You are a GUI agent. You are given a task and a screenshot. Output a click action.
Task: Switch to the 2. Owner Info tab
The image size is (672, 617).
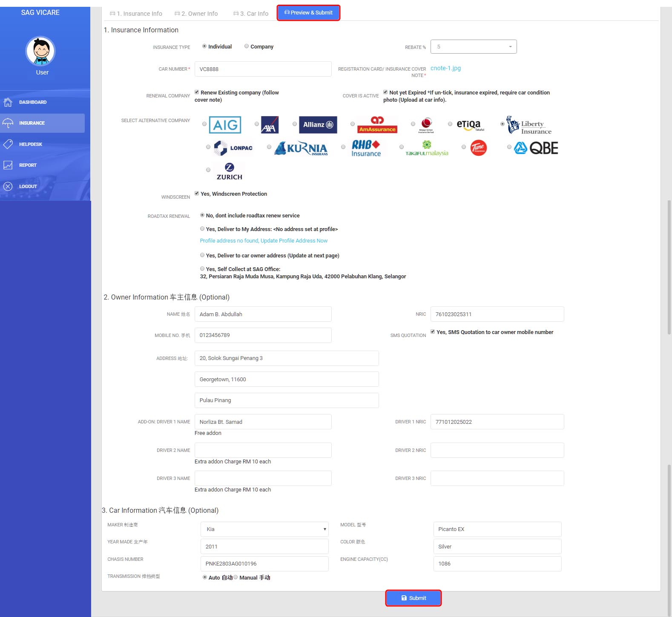coord(196,14)
